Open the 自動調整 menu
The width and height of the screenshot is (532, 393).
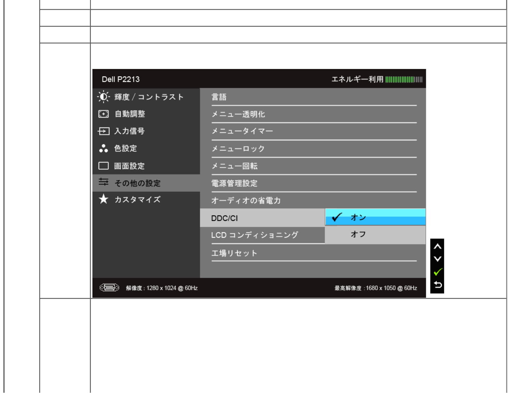[x=146, y=114]
